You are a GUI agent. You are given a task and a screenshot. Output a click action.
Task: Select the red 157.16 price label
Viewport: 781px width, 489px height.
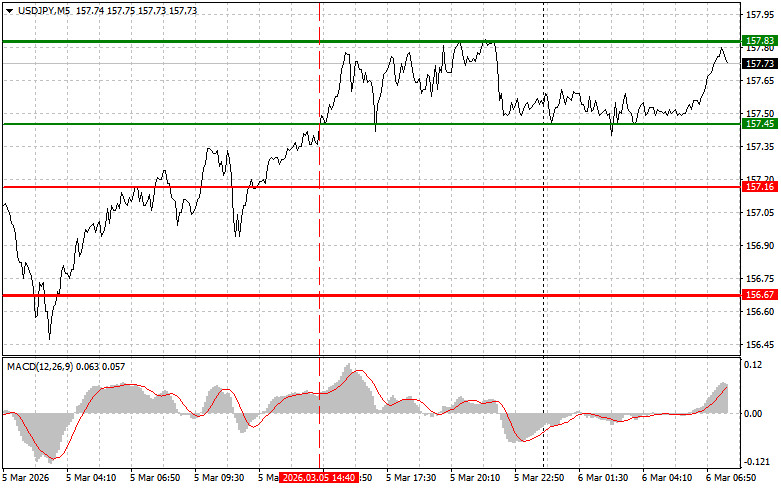[759, 187]
